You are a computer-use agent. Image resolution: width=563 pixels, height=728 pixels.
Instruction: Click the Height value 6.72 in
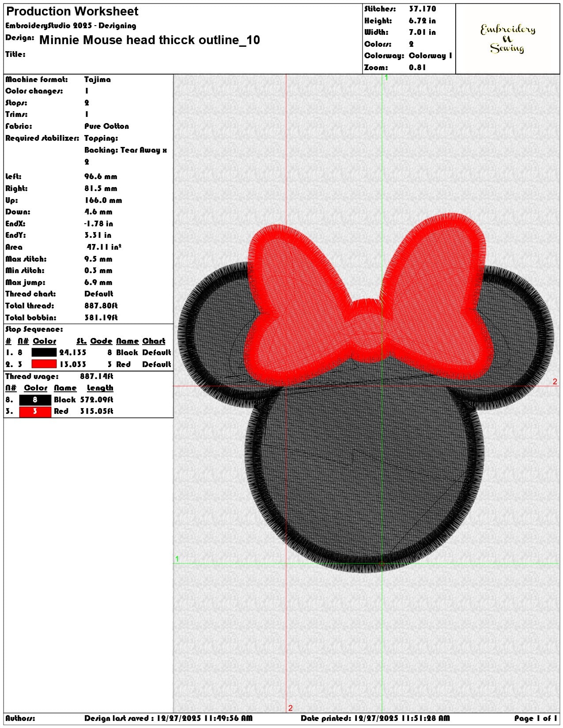422,21
